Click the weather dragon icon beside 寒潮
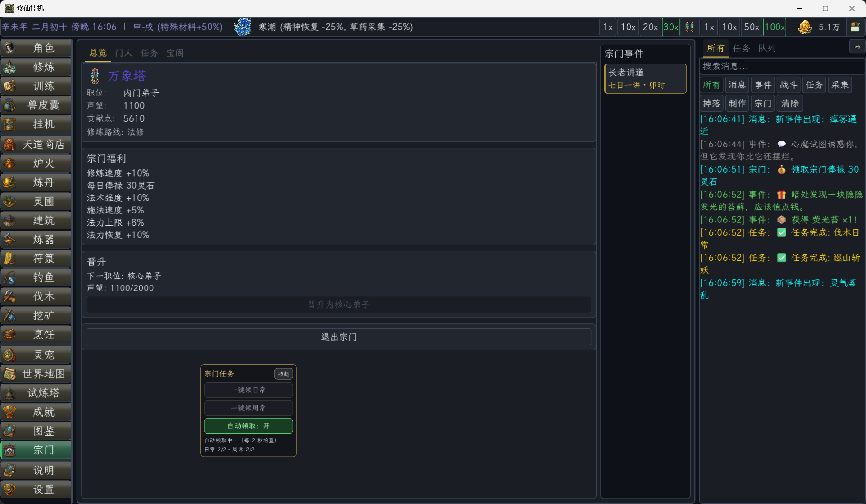 coord(243,27)
